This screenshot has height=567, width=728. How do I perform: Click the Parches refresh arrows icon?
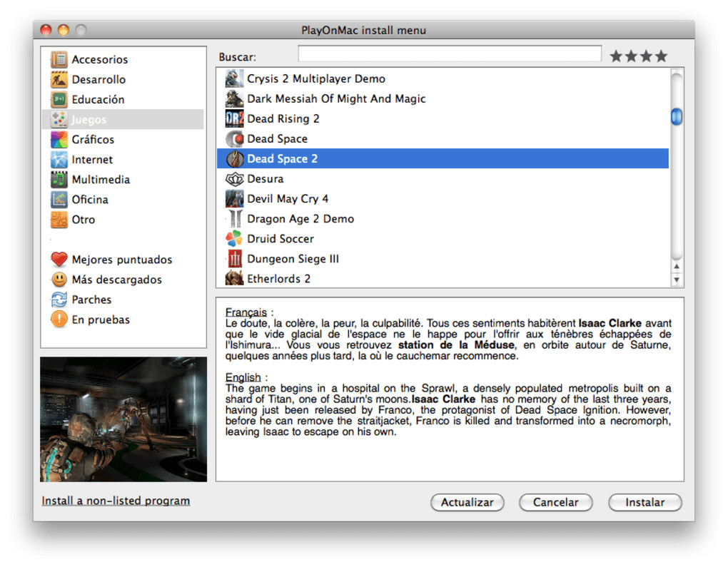tap(59, 300)
